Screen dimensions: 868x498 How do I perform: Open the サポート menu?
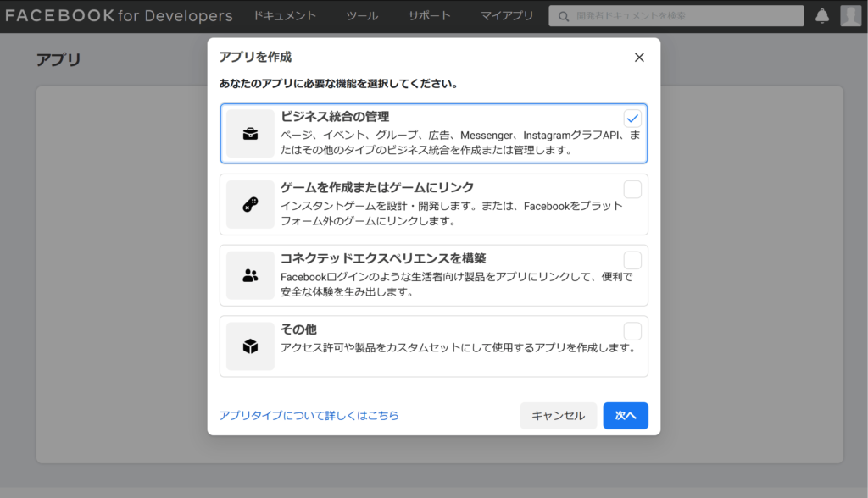coord(429,16)
